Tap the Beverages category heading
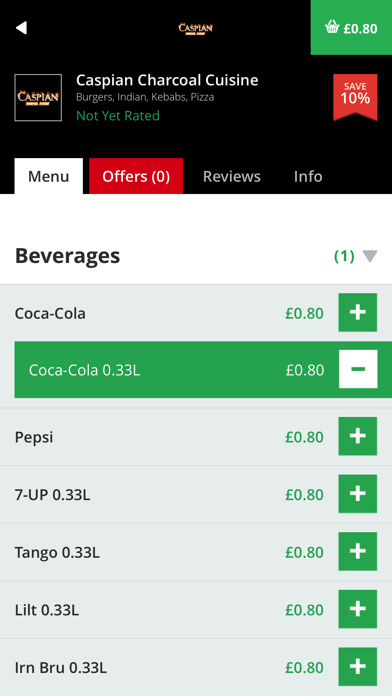 [67, 256]
